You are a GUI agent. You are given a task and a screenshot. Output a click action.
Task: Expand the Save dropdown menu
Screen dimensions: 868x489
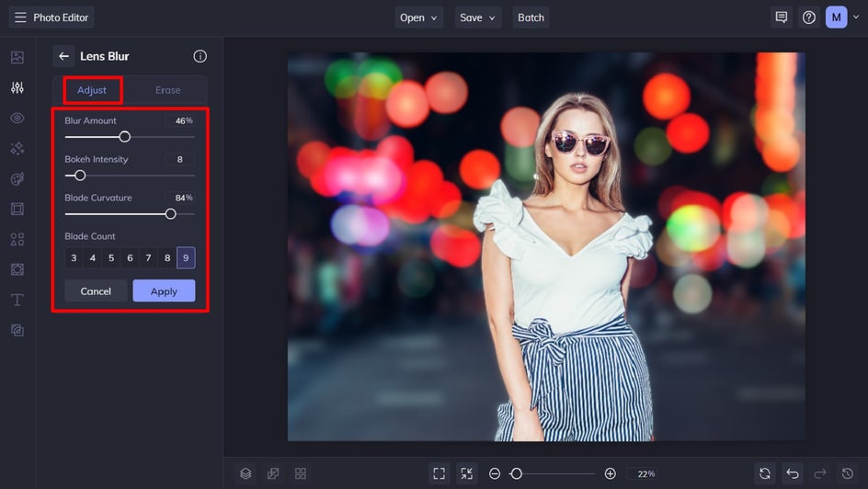pos(477,17)
